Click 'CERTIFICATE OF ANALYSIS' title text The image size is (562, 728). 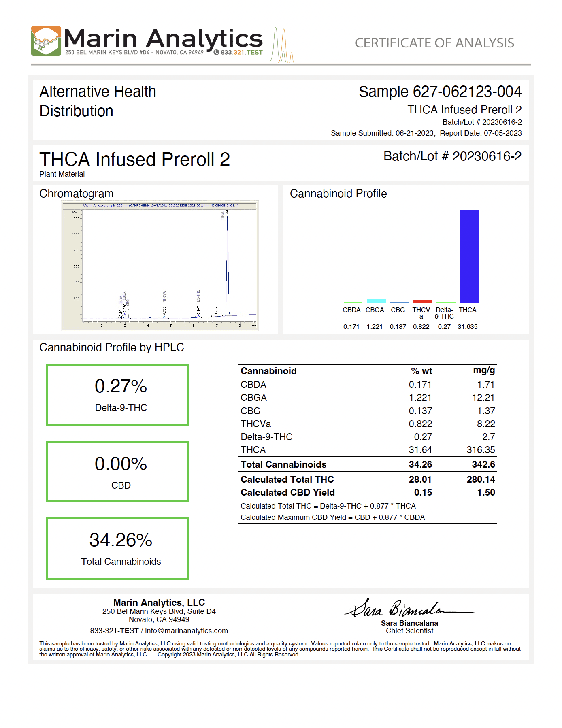(434, 43)
